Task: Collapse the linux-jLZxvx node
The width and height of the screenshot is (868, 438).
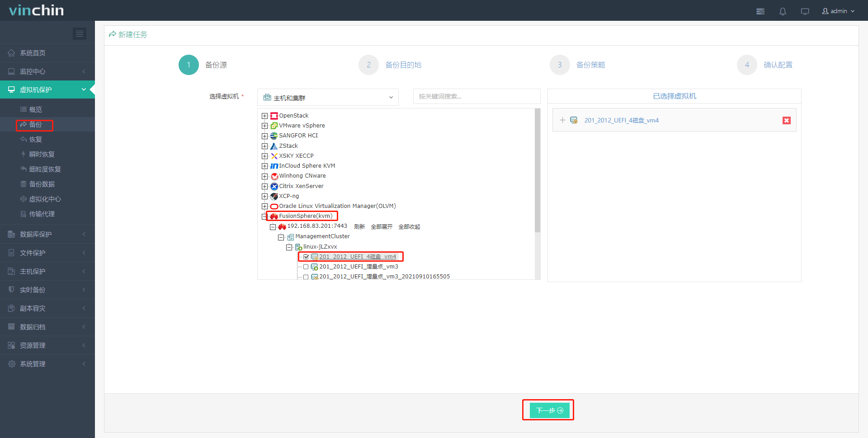Action: 289,247
